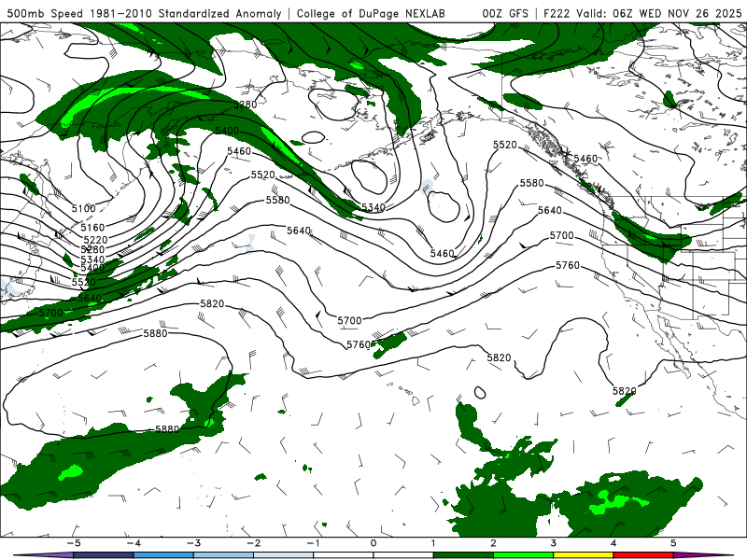
Task: Click the colorbar tick label '3'
Action: coord(553,543)
